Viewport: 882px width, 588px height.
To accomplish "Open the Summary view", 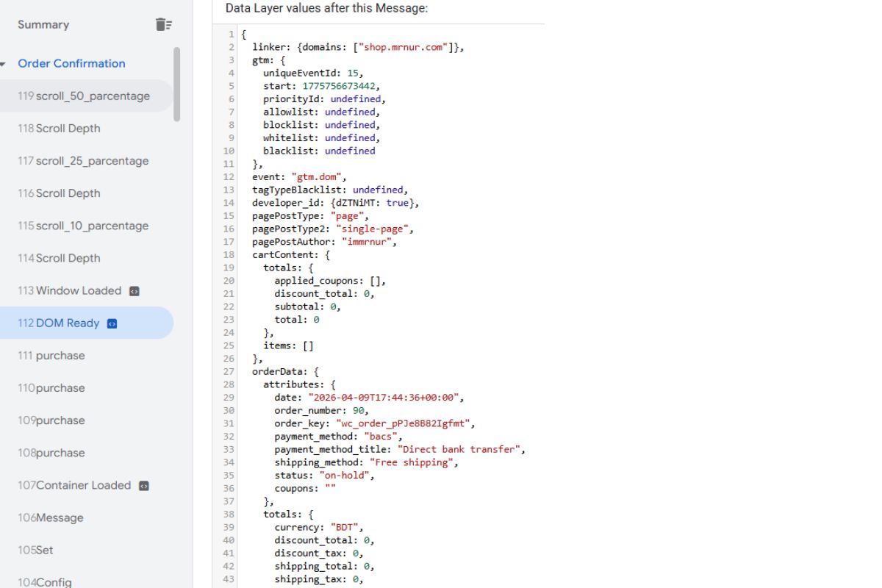I will click(43, 24).
